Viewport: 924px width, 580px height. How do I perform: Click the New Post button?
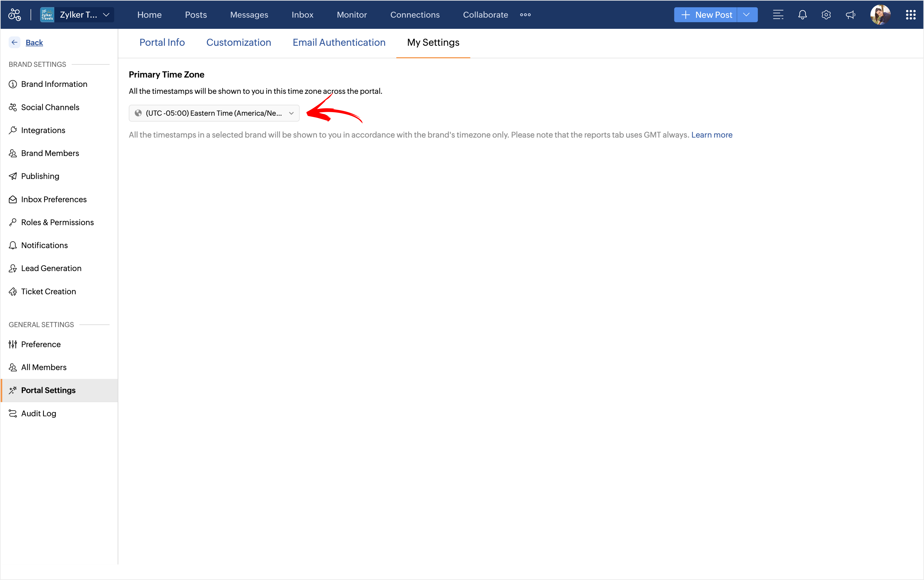(x=706, y=15)
